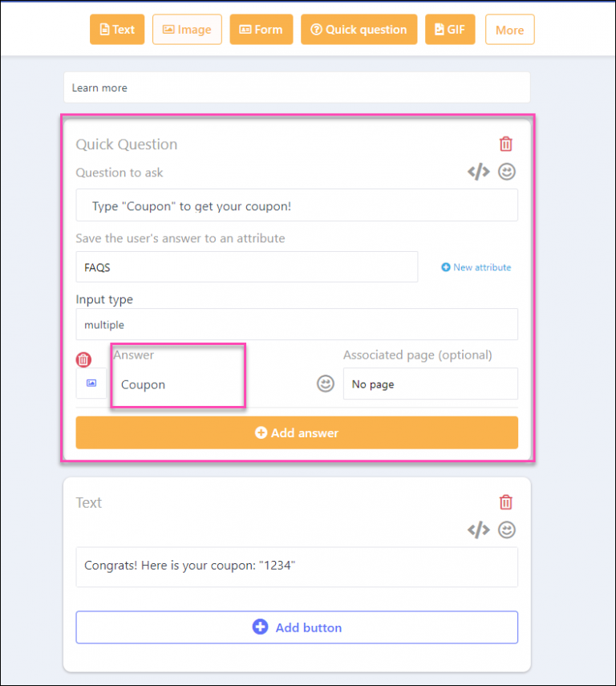This screenshot has width=616, height=686.
Task: Open the New attribute link
Action: pyautogui.click(x=481, y=266)
